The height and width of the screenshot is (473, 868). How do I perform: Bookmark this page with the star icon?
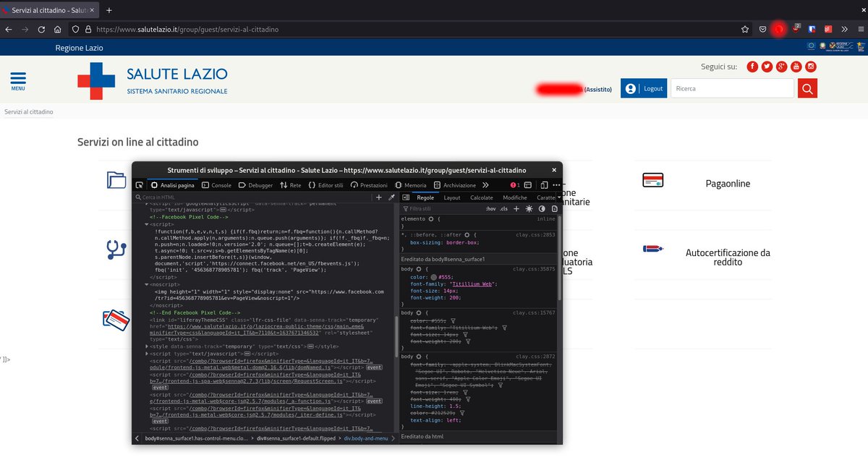pyautogui.click(x=744, y=29)
